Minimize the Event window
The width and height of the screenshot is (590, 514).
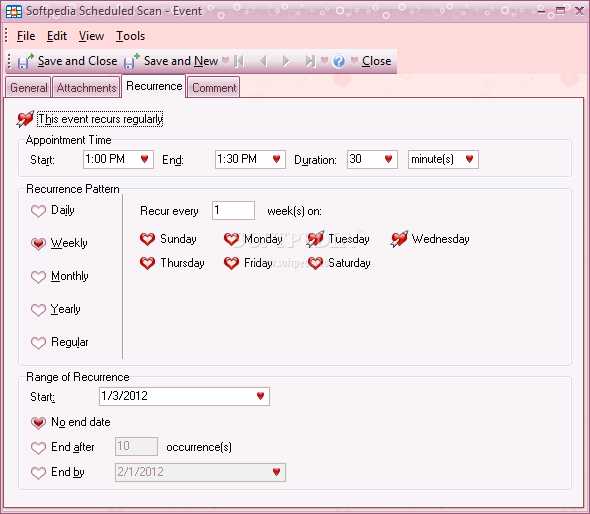541,11
